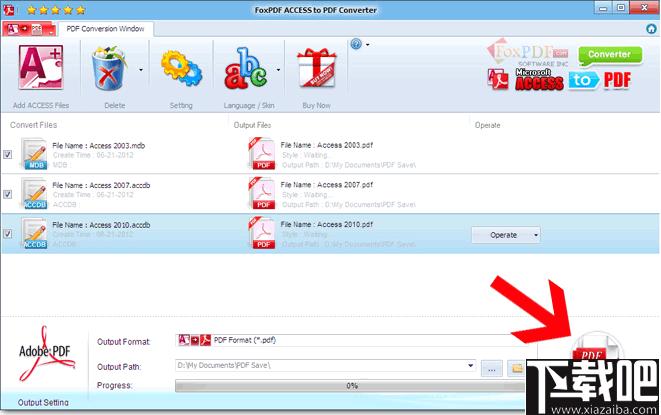Click the MDB file icon for Access 2003
661x415 pixels.
coord(35,154)
